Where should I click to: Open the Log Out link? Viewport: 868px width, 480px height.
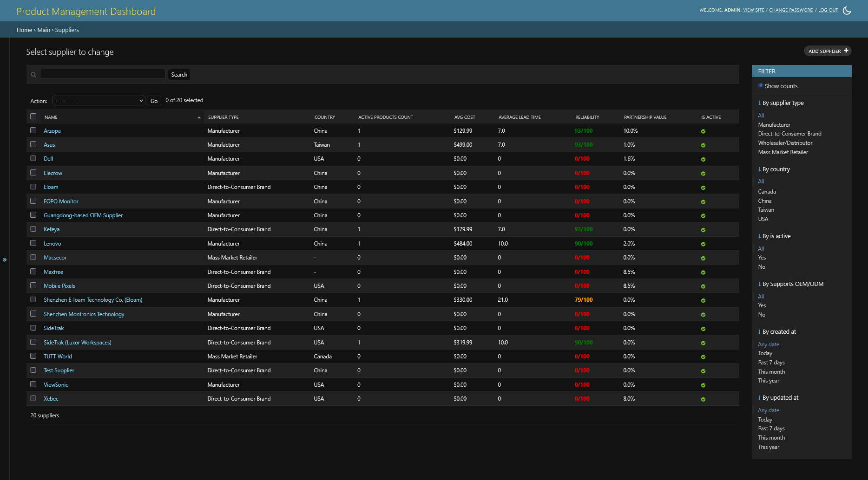[828, 10]
